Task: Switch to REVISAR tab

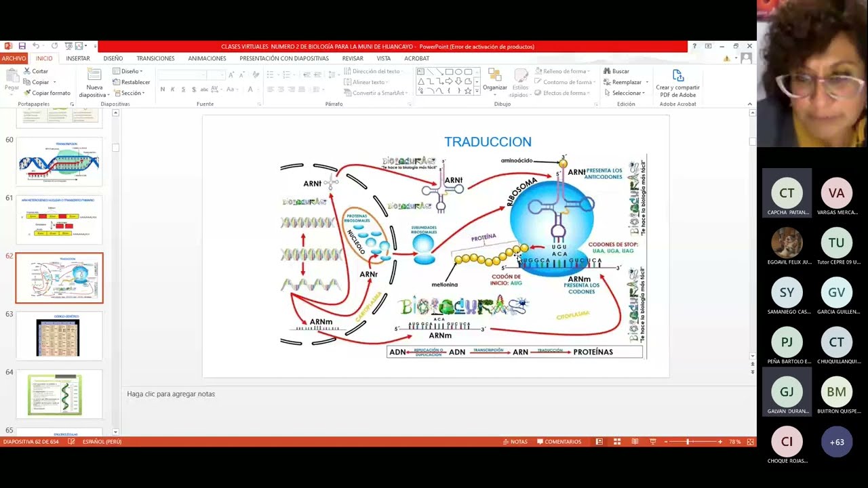Action: (x=353, y=58)
